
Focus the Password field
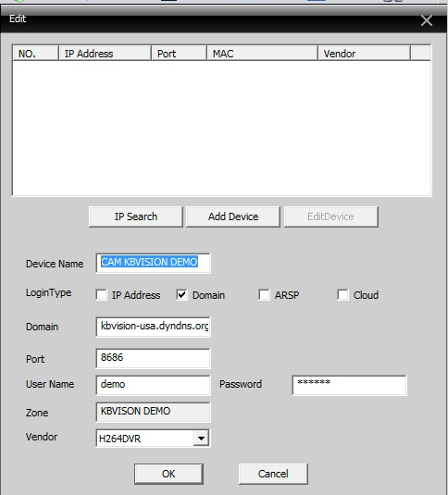tap(350, 385)
